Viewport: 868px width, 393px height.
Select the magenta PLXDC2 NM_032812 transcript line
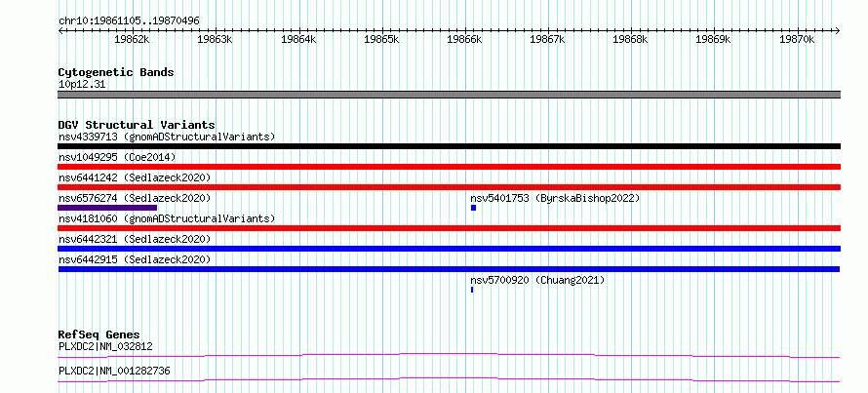tap(449, 355)
